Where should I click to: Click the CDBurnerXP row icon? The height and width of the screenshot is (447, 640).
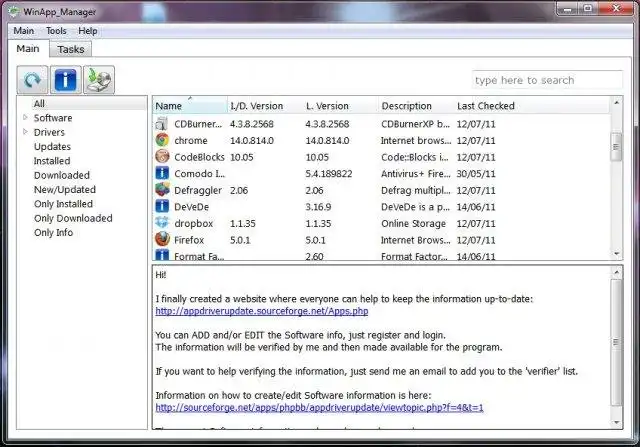(x=162, y=124)
